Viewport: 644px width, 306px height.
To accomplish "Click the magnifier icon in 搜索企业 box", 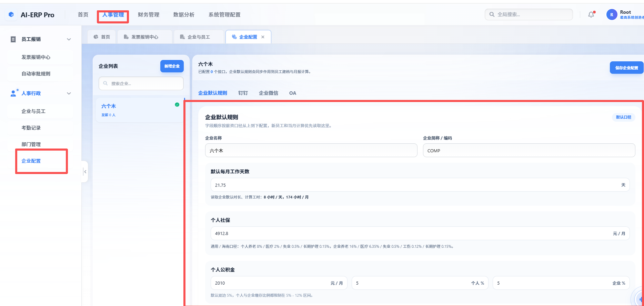I will 105,83.
